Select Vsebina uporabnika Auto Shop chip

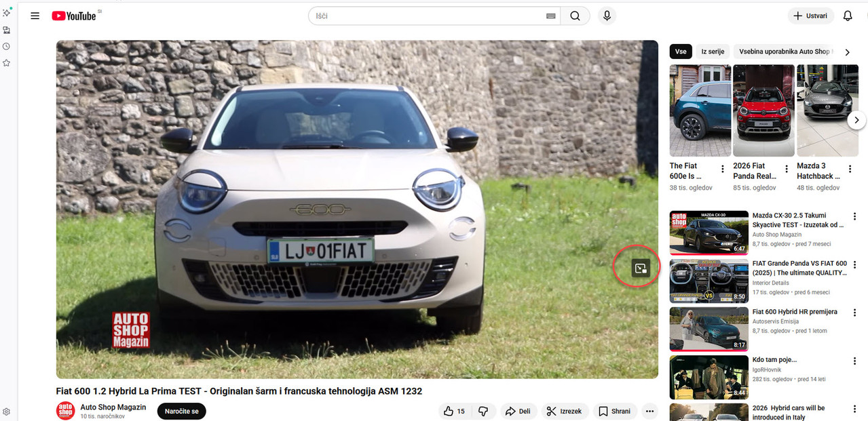click(x=784, y=52)
